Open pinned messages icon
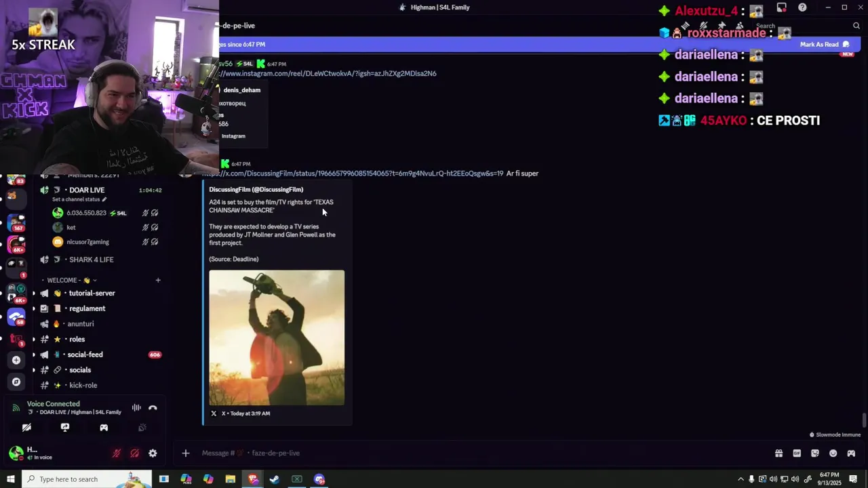Screen dimensions: 868x488 (722, 26)
